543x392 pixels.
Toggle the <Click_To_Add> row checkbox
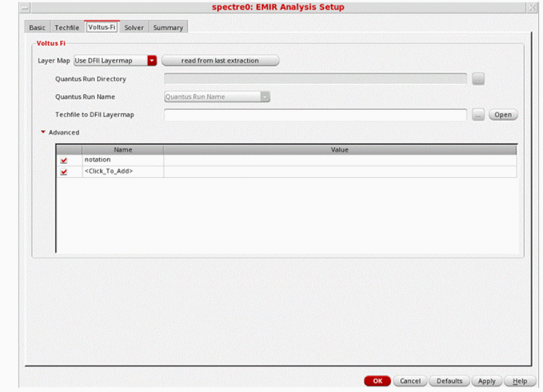64,172
